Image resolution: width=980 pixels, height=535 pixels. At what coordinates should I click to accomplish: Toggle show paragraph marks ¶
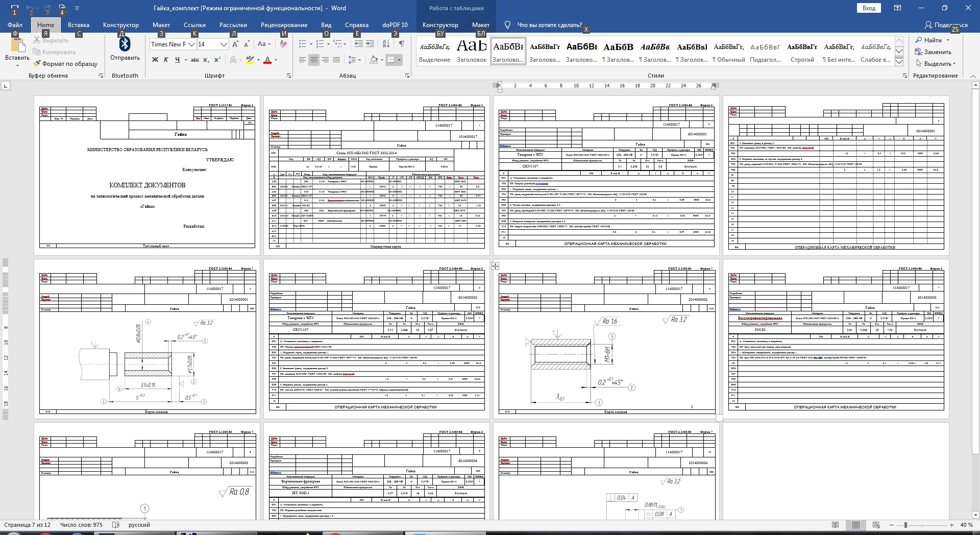click(402, 44)
